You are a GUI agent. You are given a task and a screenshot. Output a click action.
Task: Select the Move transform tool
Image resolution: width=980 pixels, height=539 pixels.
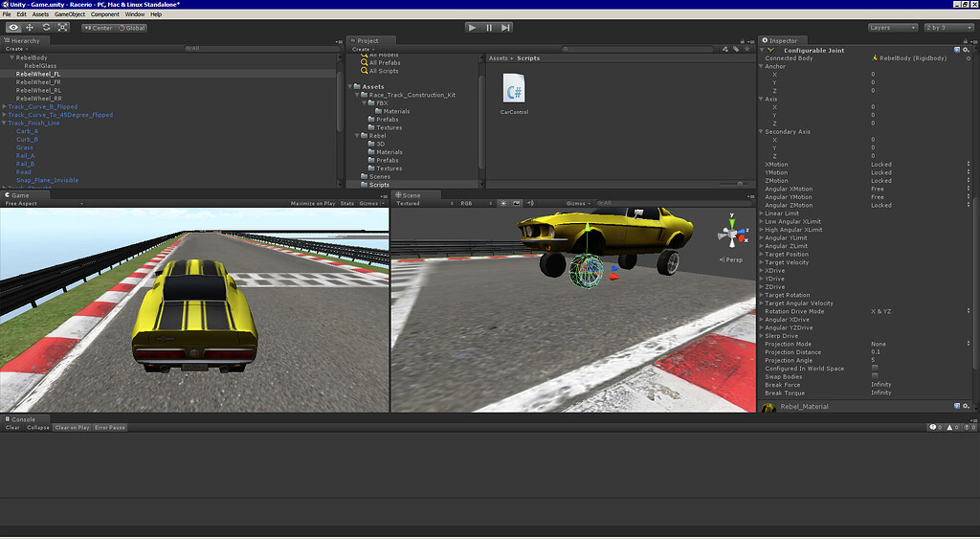coord(30,28)
